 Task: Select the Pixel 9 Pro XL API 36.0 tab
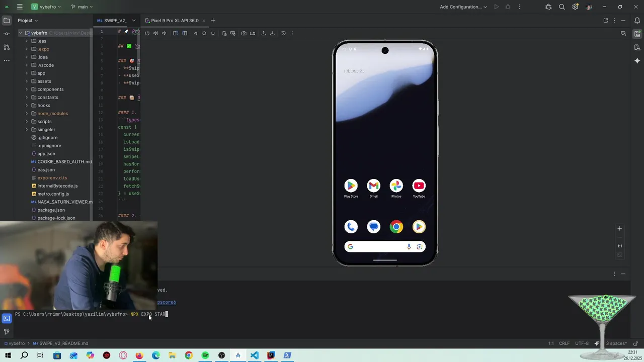(x=175, y=21)
